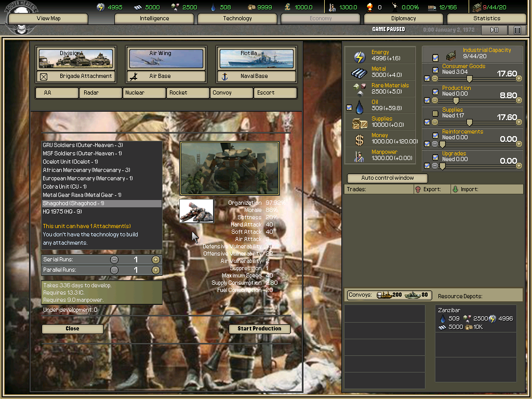This screenshot has height=399, width=532.
Task: Click the Supplies slider handle
Action: (x=470, y=123)
